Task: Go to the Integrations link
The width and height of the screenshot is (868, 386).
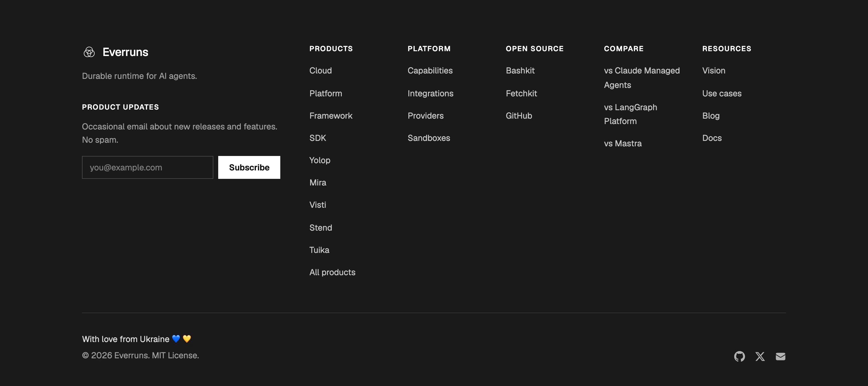Action: coord(430,93)
